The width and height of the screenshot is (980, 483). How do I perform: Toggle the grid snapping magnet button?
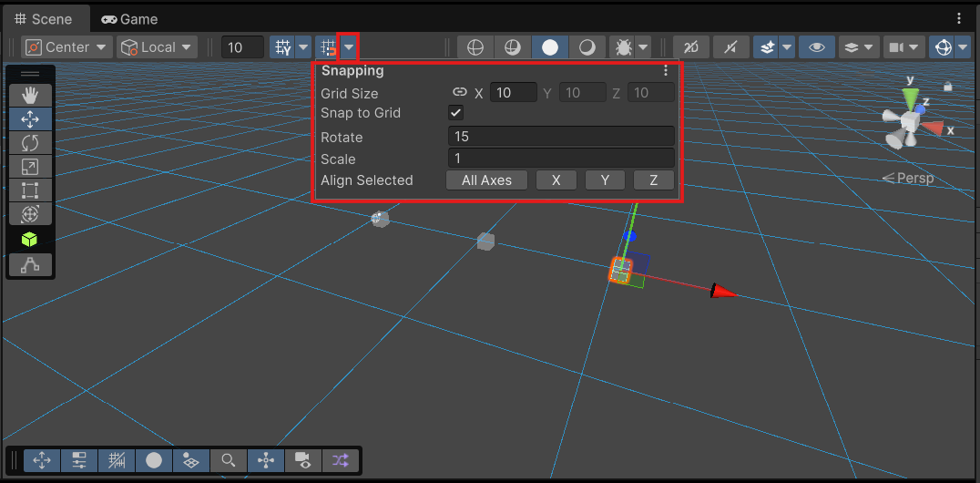click(327, 47)
